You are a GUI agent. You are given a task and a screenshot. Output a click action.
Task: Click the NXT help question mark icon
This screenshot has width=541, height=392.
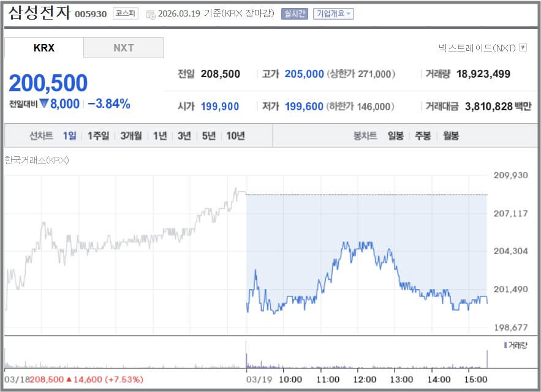(x=523, y=48)
